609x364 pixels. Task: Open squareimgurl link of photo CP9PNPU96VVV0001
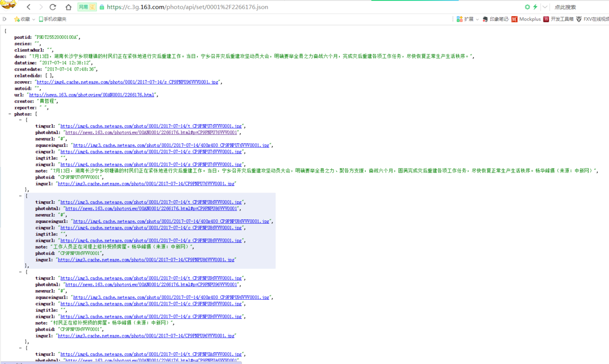point(171,297)
